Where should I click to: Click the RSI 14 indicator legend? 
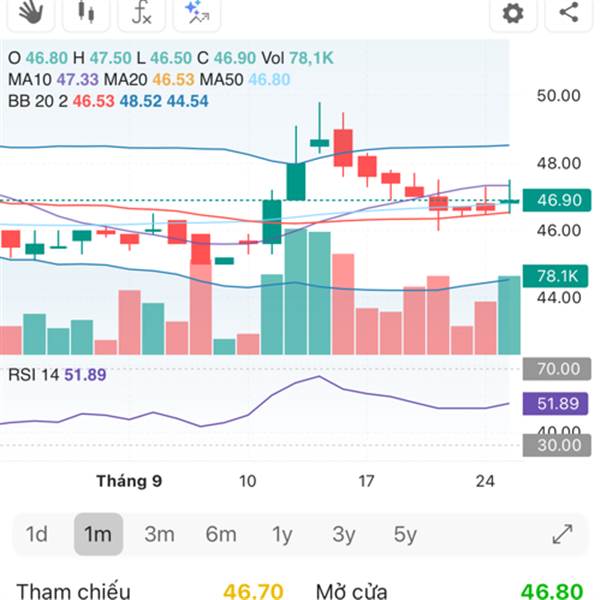[57, 375]
